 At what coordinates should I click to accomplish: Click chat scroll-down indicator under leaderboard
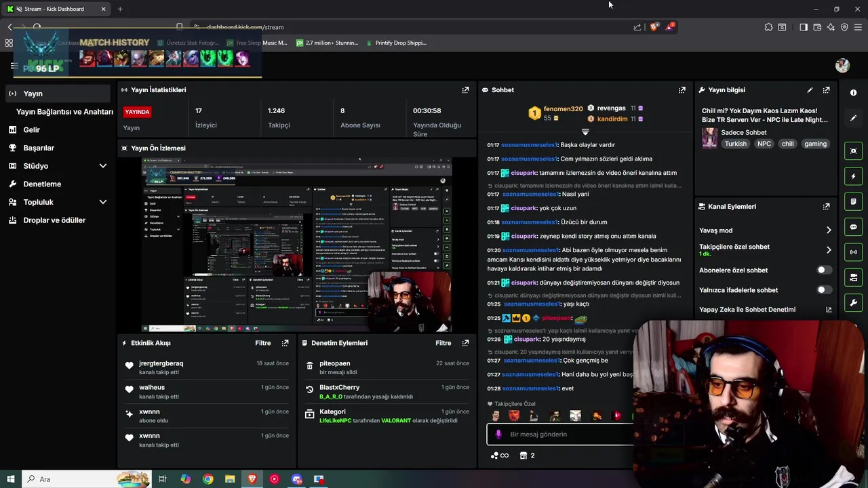pyautogui.click(x=585, y=132)
